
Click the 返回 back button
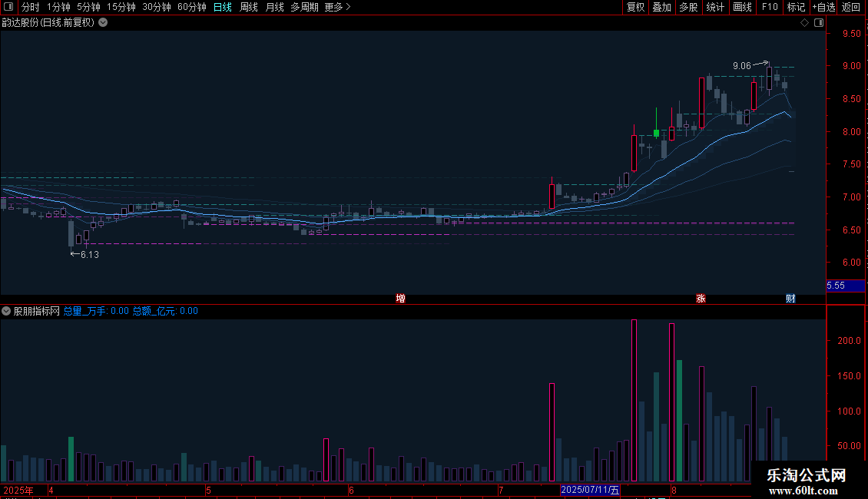point(851,7)
